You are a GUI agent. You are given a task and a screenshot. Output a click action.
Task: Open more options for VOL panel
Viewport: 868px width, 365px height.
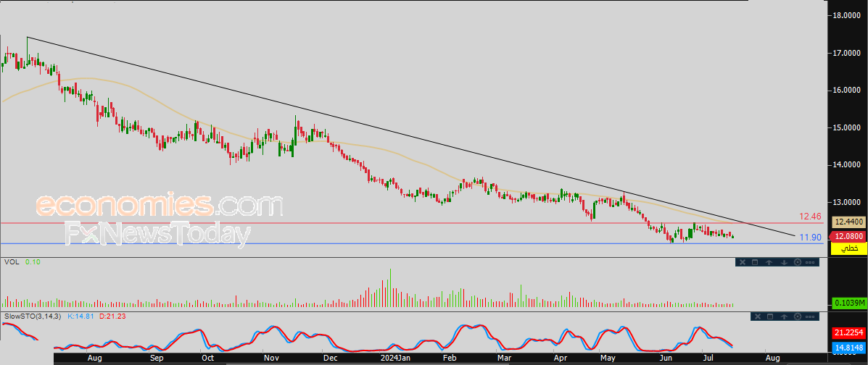point(810,262)
